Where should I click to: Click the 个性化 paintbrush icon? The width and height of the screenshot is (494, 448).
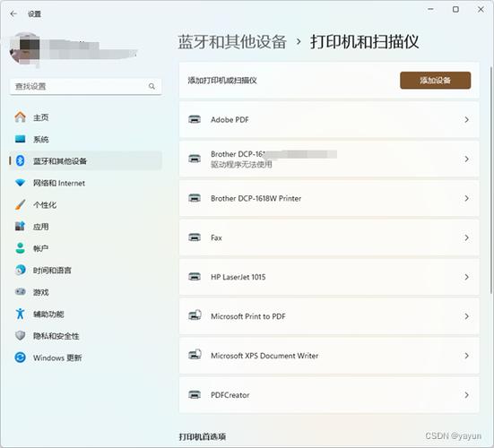click(x=20, y=204)
